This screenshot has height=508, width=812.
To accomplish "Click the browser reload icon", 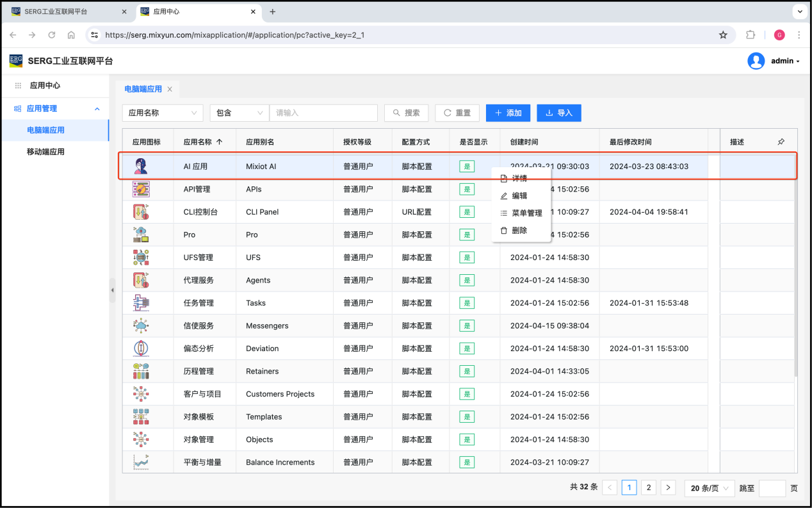I will tap(52, 35).
